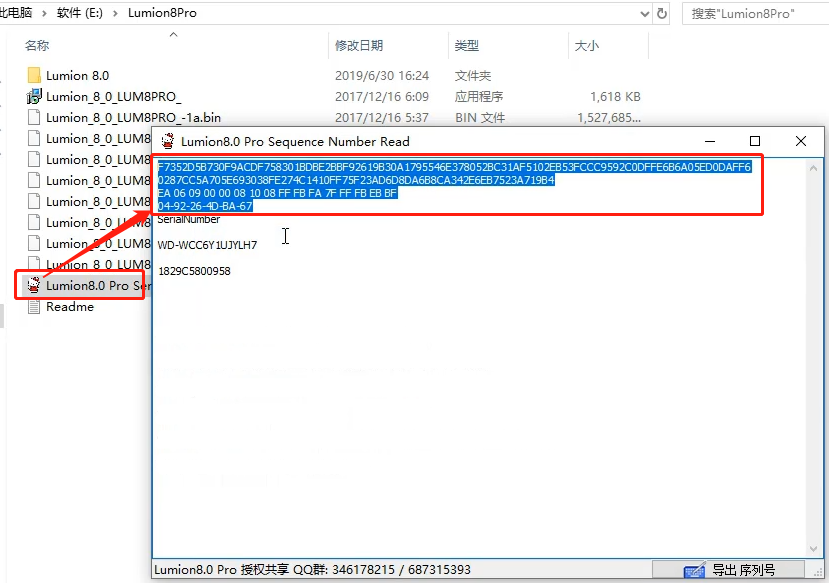
Task: Sort files by the 名称 column header
Action: click(x=37, y=45)
